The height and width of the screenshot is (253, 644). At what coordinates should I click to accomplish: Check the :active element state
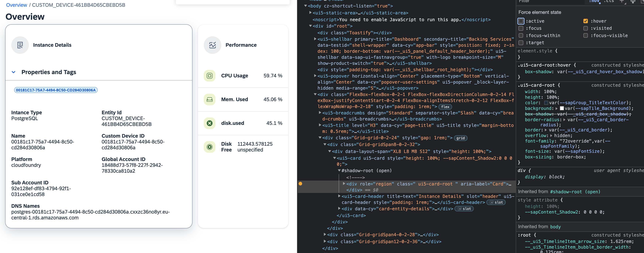point(521,21)
